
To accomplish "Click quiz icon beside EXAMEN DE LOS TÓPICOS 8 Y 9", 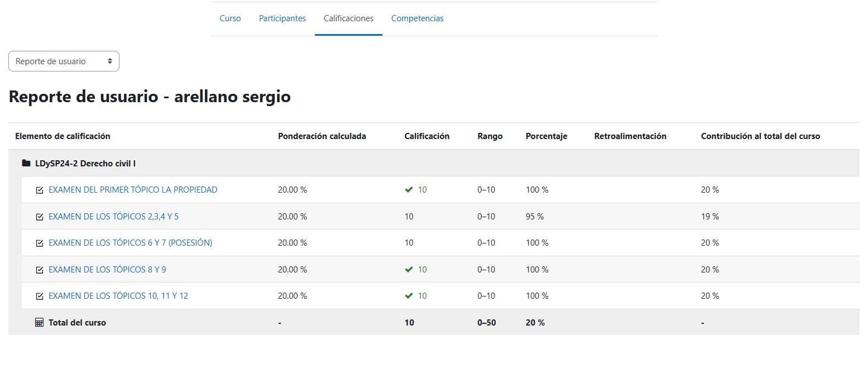I will point(39,270).
